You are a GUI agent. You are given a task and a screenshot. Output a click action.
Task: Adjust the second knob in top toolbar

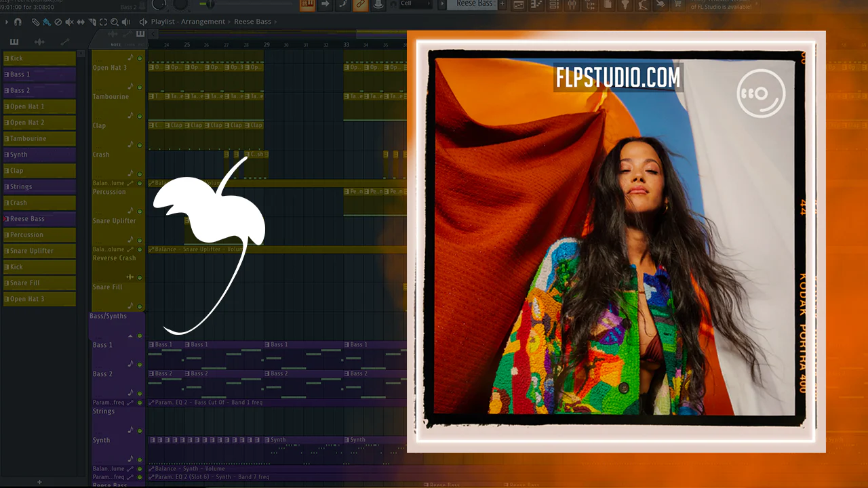pyautogui.click(x=180, y=4)
